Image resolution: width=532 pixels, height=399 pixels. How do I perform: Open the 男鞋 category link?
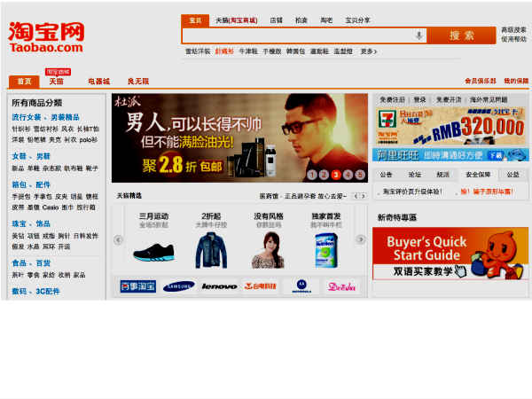tap(43, 156)
